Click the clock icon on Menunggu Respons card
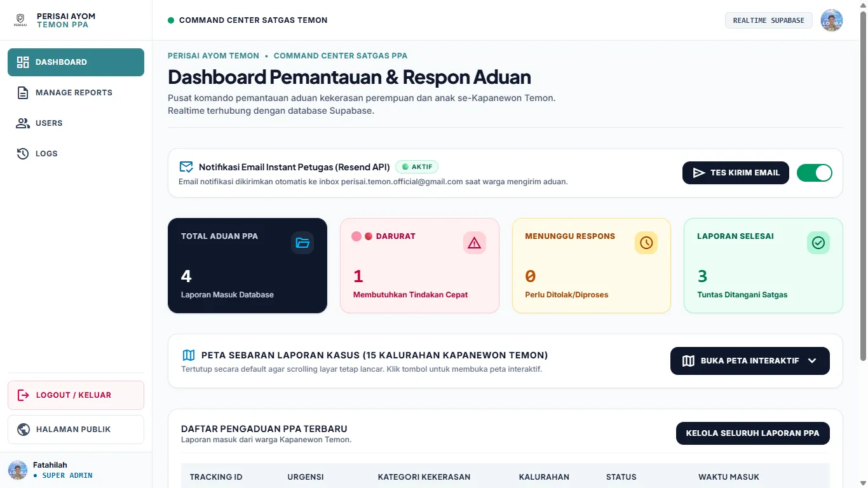Screen dimensions: 868x488 pos(646,243)
